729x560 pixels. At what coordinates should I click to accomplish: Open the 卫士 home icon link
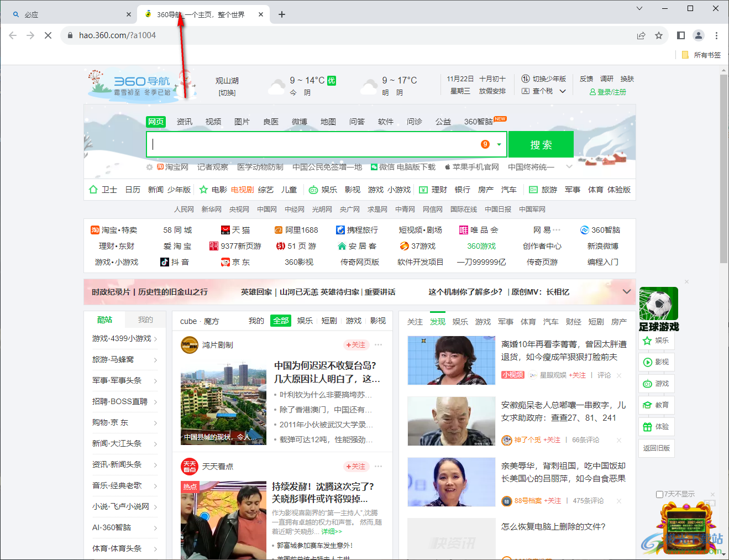pyautogui.click(x=93, y=190)
